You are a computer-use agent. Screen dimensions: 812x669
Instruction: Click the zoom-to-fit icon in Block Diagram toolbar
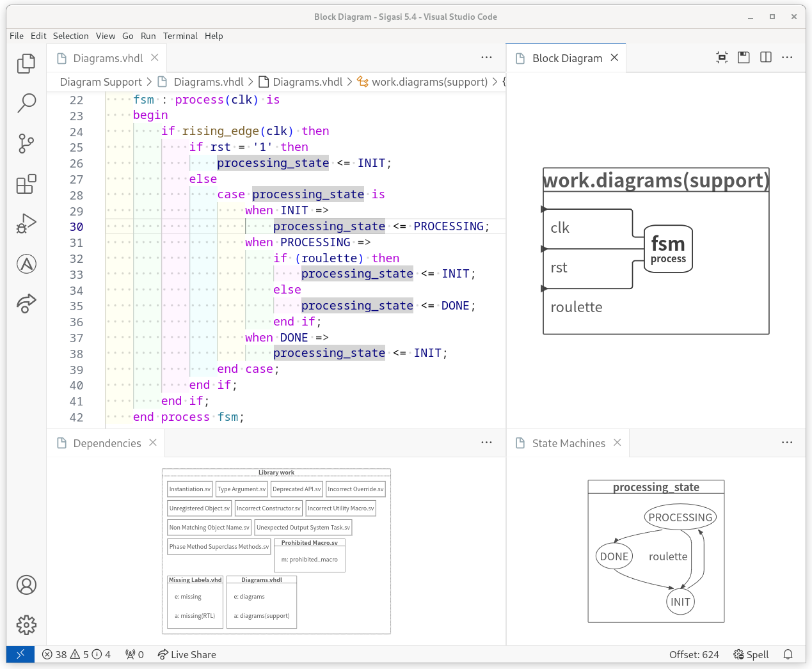[x=722, y=57]
